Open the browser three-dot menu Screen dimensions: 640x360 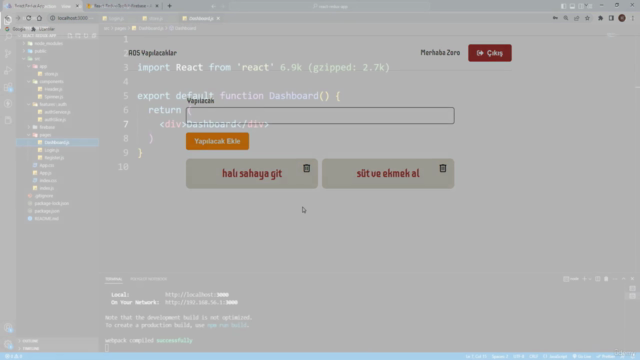[x=633, y=18]
